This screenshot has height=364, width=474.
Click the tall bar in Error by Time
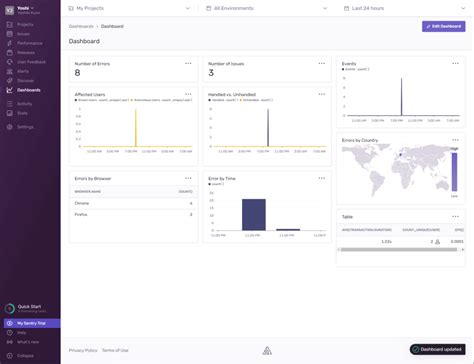pos(254,215)
